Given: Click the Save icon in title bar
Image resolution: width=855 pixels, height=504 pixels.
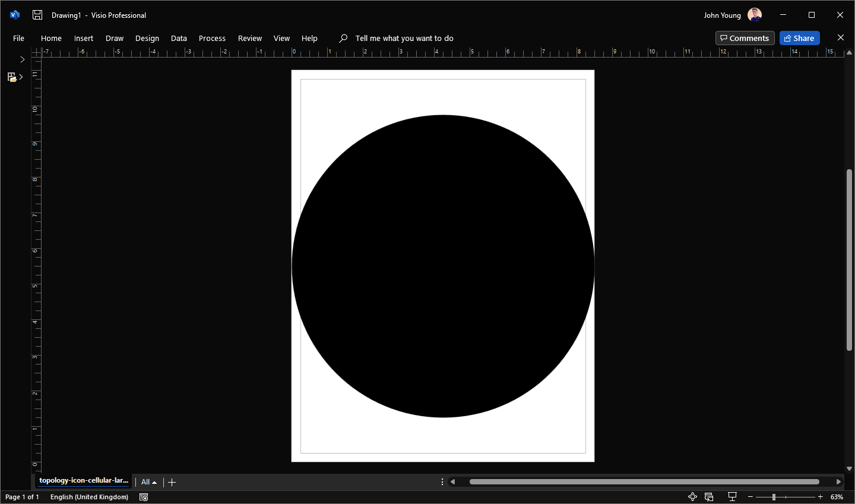Looking at the screenshot, I should [37, 15].
